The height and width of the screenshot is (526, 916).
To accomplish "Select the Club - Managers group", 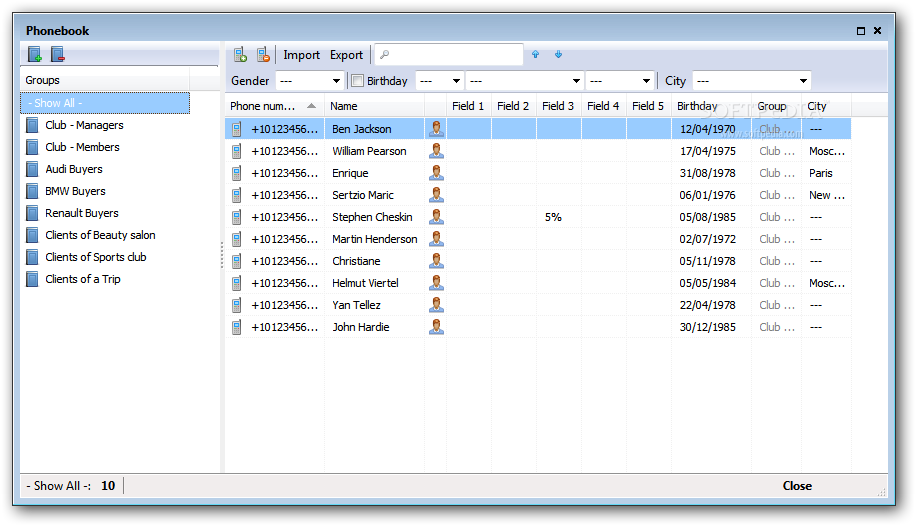I will tap(85, 125).
